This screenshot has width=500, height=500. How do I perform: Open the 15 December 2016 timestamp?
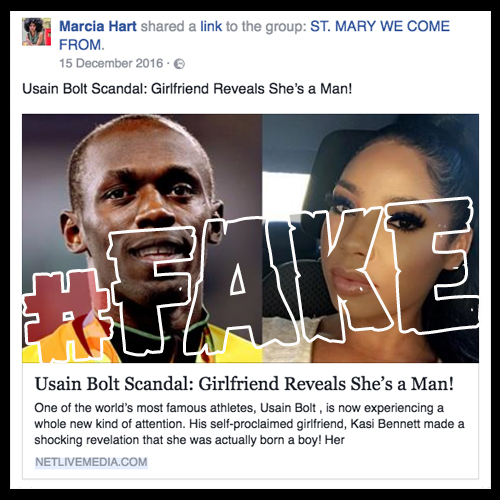click(x=111, y=63)
